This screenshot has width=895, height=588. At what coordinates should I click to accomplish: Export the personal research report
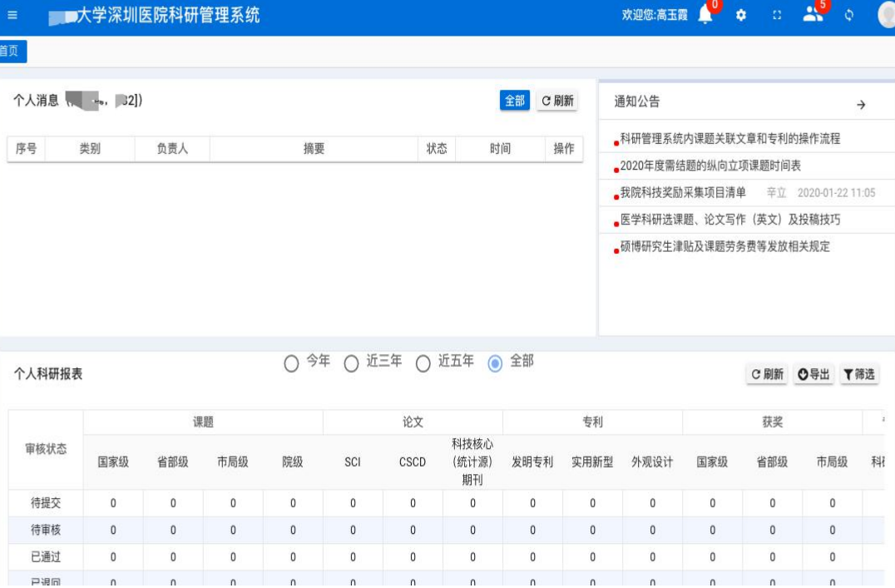click(813, 374)
